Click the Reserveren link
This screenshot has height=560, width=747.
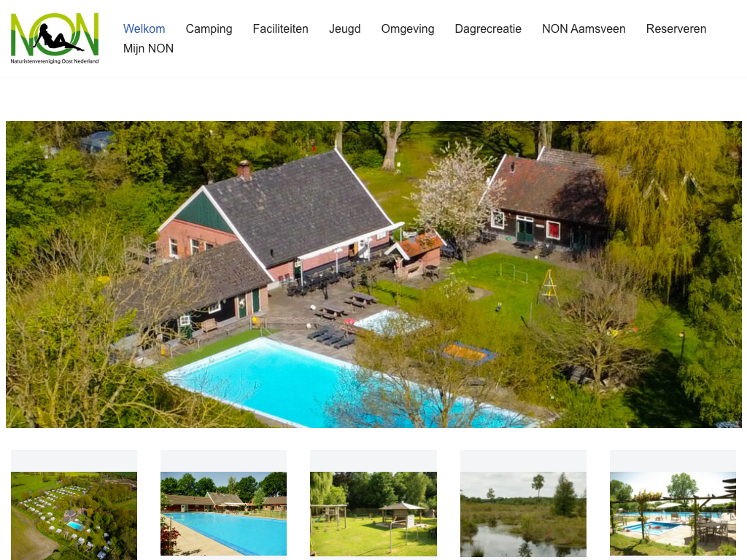676,28
